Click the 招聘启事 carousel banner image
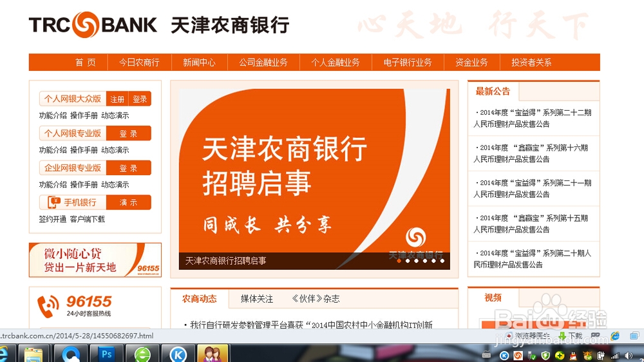Image resolution: width=644 pixels, height=362 pixels. (x=314, y=179)
